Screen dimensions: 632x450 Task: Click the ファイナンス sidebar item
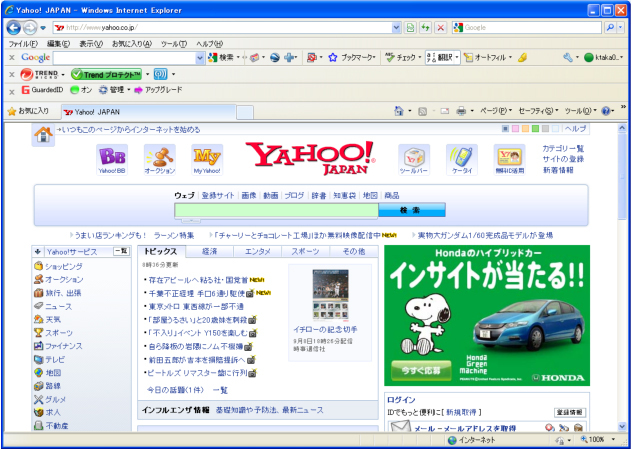coord(64,346)
